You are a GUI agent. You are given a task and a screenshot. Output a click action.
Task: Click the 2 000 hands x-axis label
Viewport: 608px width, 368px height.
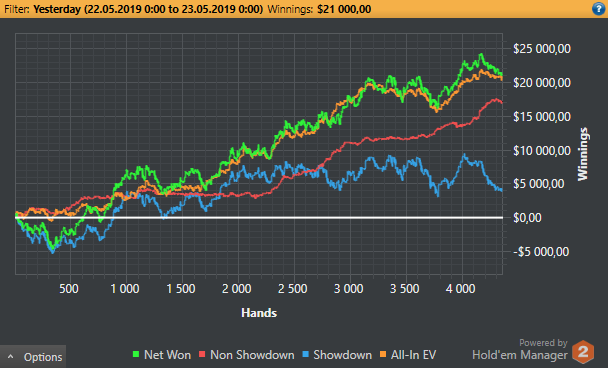coord(237,289)
